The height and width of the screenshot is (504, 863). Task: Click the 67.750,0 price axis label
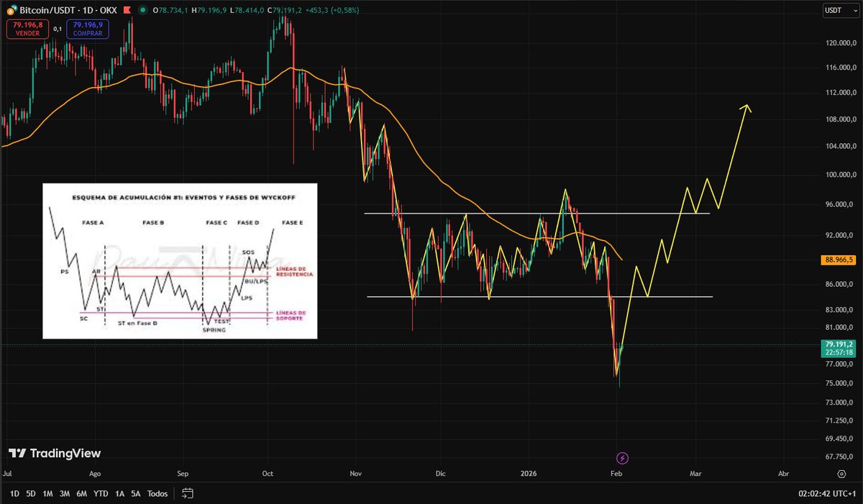839,456
